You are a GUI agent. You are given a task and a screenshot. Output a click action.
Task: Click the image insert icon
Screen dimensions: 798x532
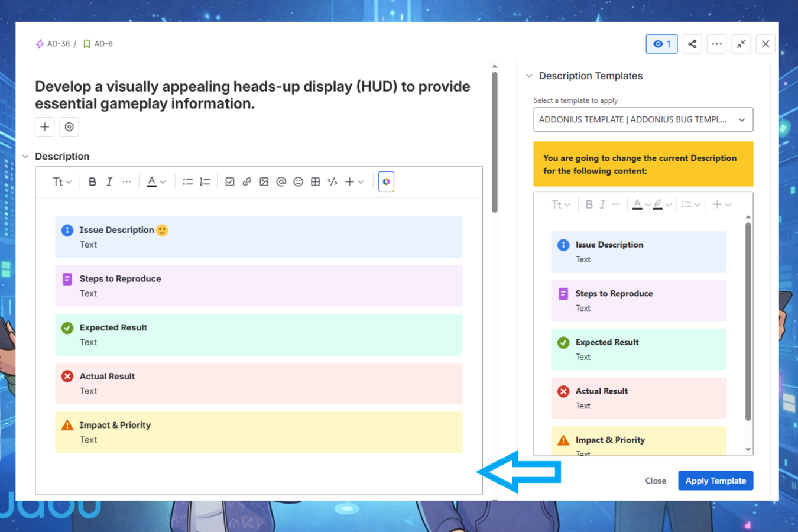[264, 182]
